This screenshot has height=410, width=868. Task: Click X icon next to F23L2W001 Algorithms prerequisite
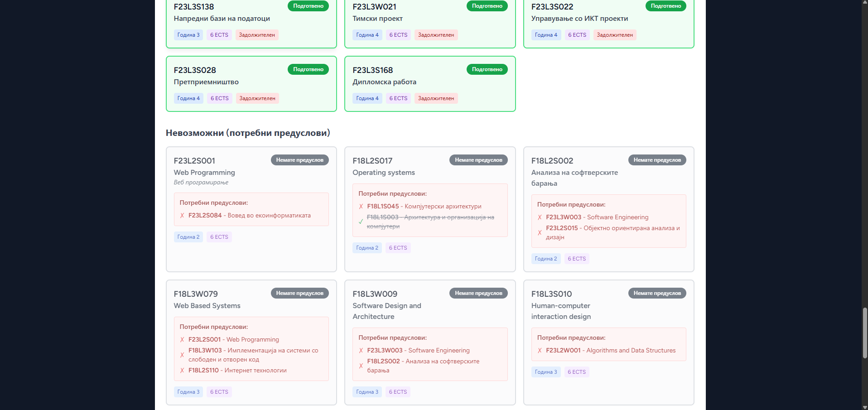[x=540, y=351]
